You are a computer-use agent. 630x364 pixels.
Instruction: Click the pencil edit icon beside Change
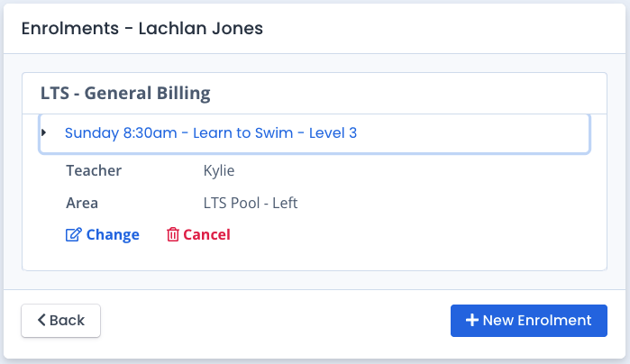tap(74, 234)
